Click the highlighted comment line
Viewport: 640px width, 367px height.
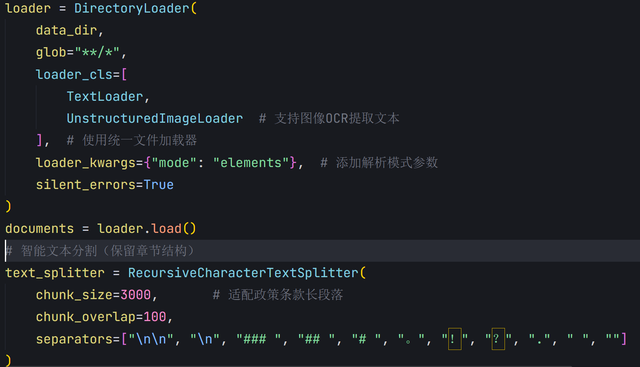[320, 251]
